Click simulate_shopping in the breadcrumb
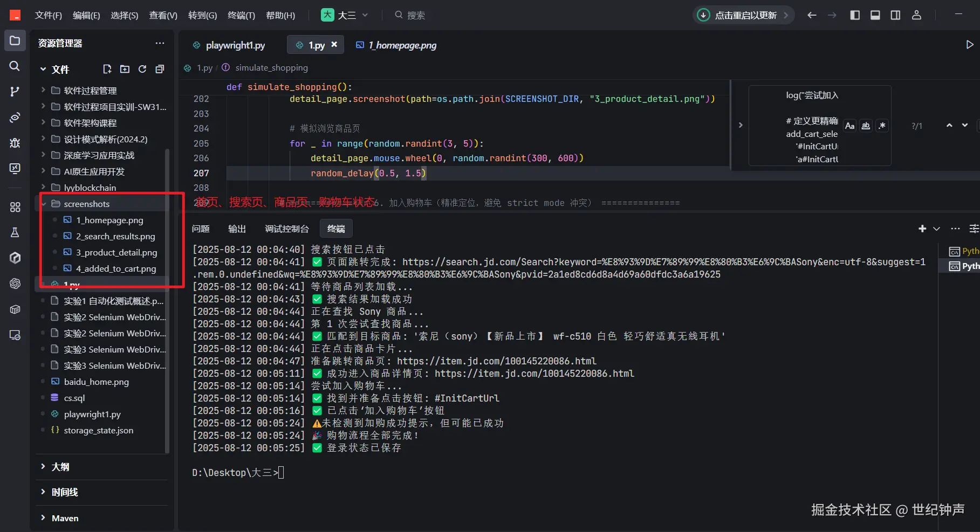This screenshot has height=532, width=980. coord(271,68)
